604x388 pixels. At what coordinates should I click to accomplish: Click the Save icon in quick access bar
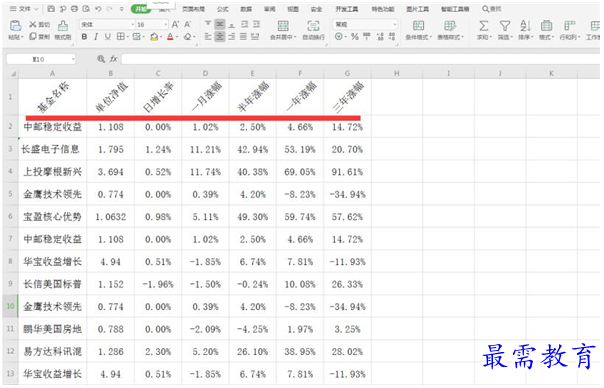tap(51, 8)
